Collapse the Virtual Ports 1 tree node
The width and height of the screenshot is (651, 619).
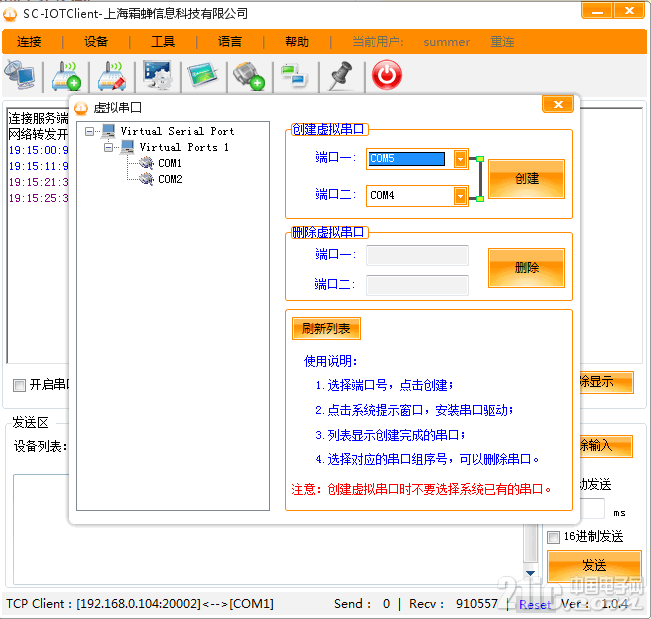tap(108, 147)
